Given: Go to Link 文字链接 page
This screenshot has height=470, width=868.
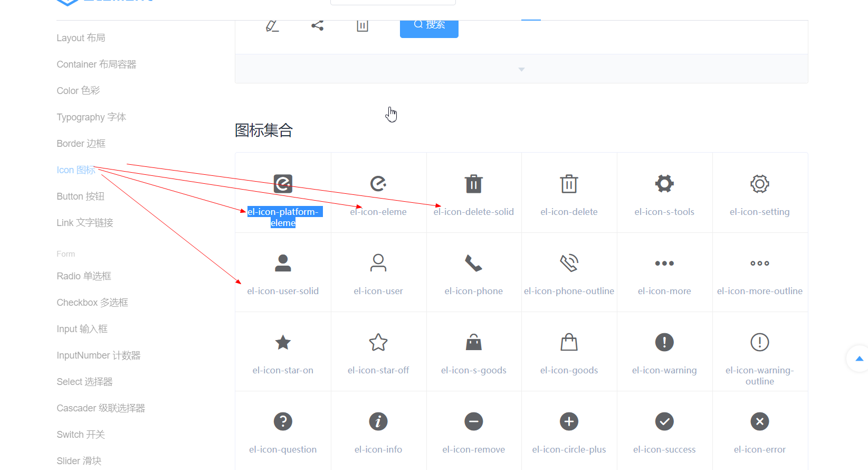Looking at the screenshot, I should pos(85,223).
